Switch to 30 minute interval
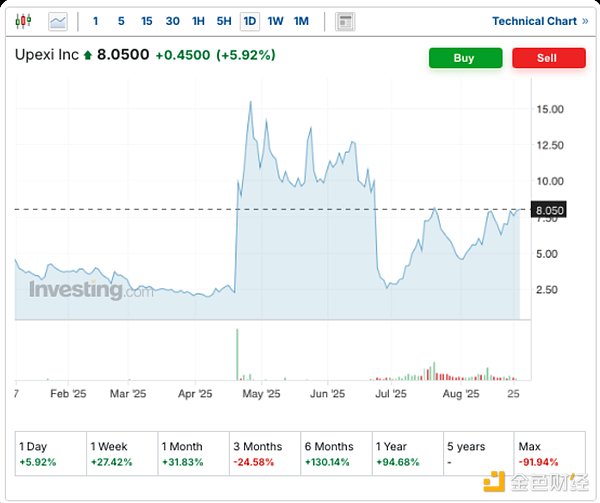This screenshot has height=503, width=600. (x=172, y=21)
